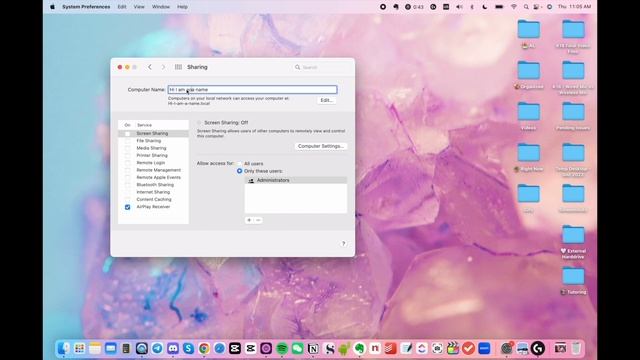Viewport: 640px width, 360px height.
Task: Enable the File Sharing checkbox
Action: [x=127, y=141]
